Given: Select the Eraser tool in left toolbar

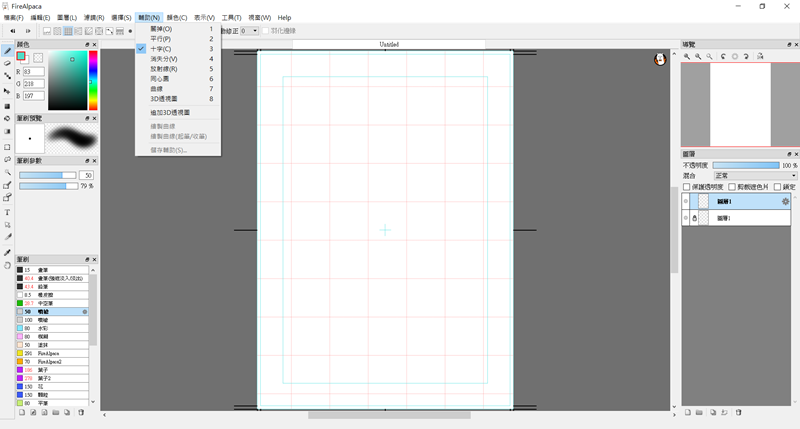Looking at the screenshot, I should (7, 63).
